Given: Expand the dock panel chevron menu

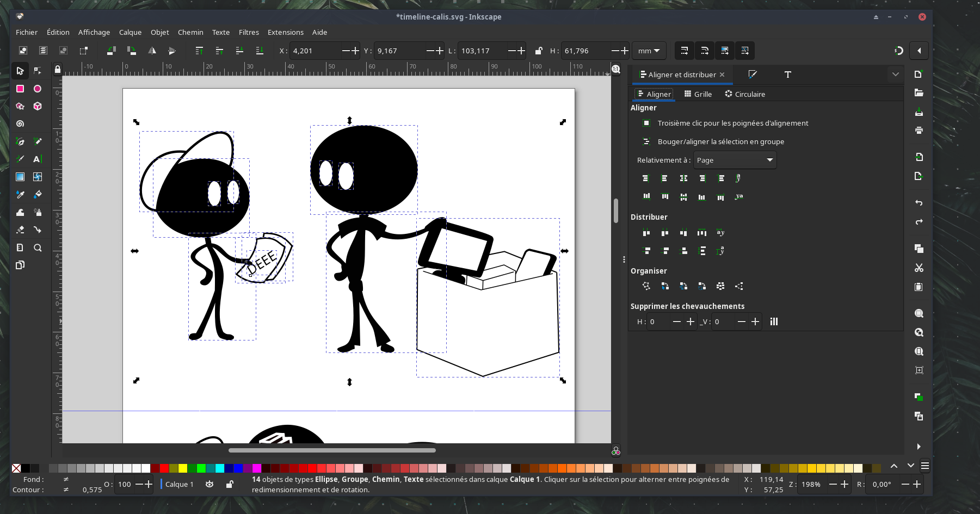Looking at the screenshot, I should [895, 75].
